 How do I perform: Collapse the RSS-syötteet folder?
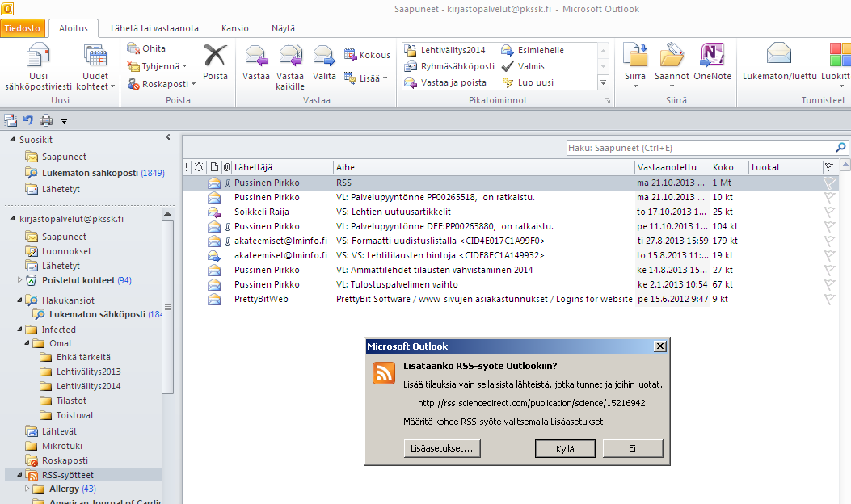pos(19,475)
